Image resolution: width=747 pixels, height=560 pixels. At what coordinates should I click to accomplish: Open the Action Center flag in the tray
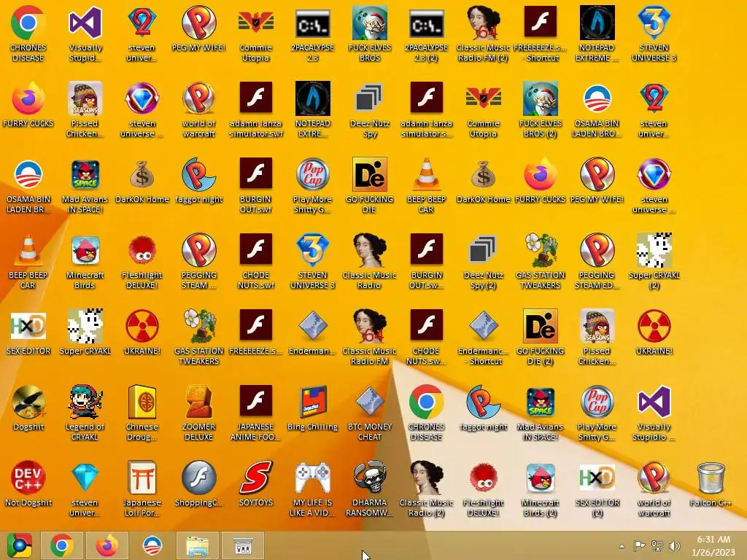[639, 545]
